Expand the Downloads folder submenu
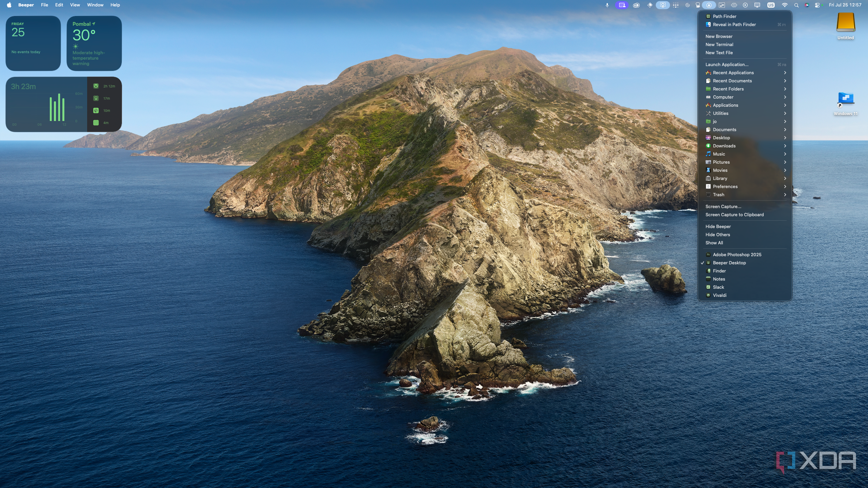The width and height of the screenshot is (868, 488). 745,146
